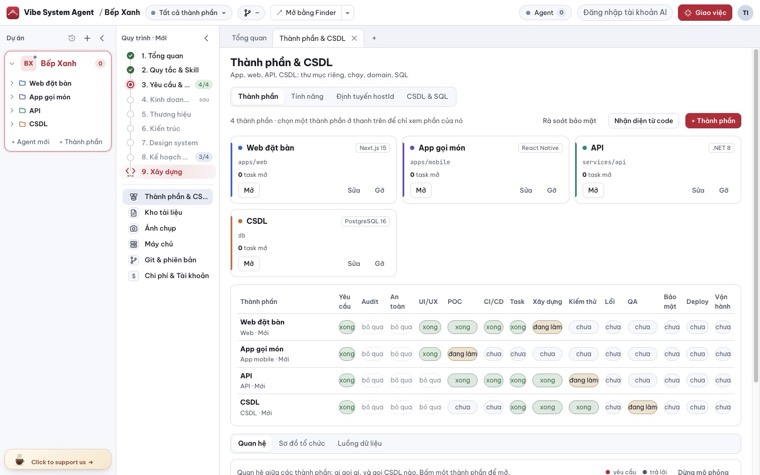This screenshot has height=475, width=760.
Task: Click Nhận diện từ code button
Action: click(x=643, y=121)
